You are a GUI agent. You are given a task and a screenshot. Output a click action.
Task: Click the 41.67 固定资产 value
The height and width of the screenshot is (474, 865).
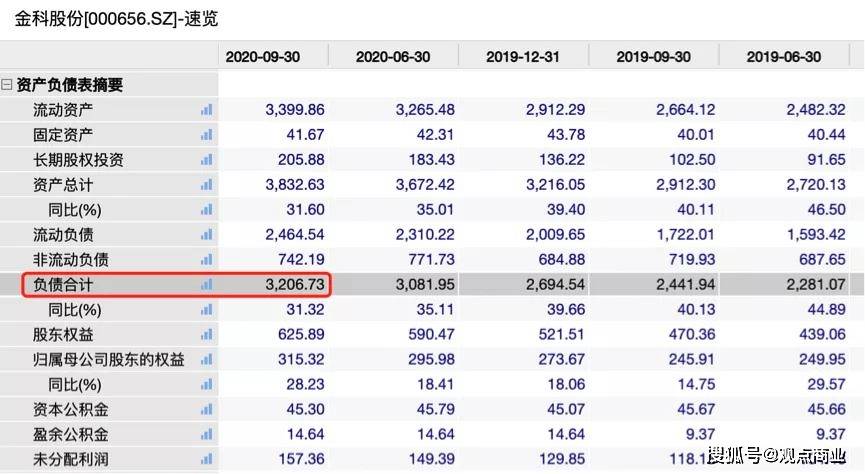click(x=305, y=135)
